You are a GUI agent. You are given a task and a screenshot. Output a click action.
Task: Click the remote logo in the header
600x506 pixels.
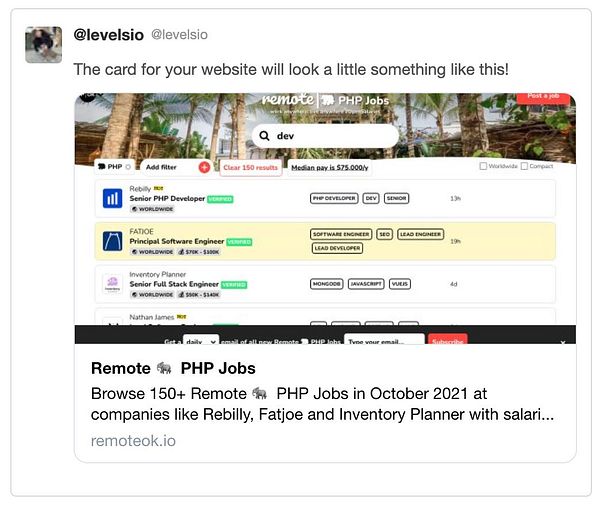pos(289,100)
